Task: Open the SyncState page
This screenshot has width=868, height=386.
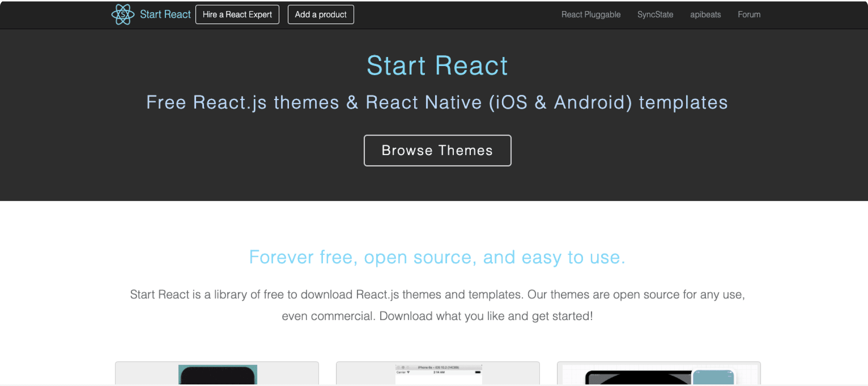Action: [655, 15]
